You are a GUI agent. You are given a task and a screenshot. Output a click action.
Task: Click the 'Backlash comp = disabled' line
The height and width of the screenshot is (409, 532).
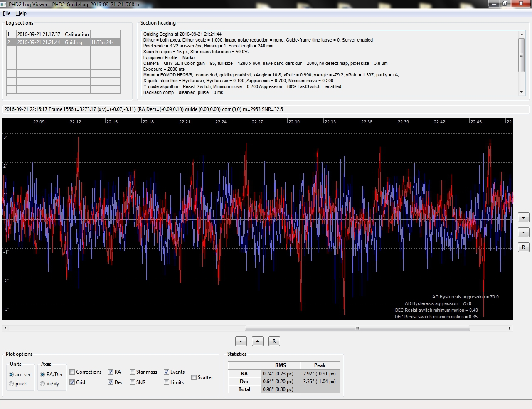click(x=183, y=92)
